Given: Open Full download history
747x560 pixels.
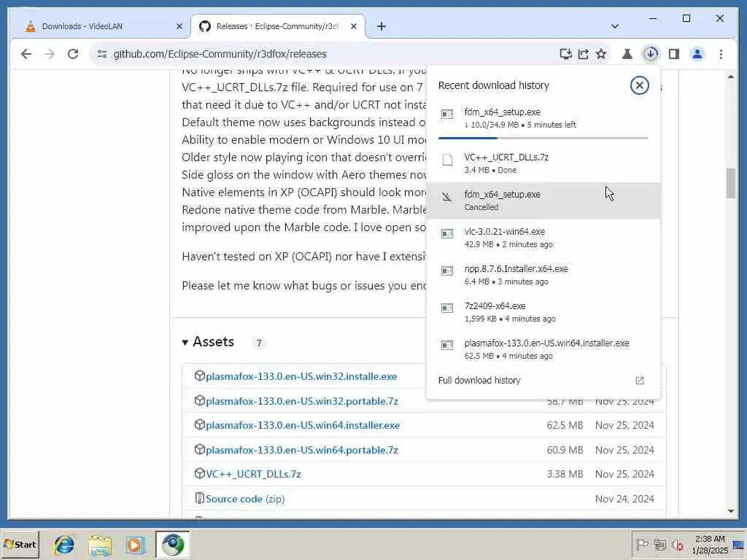Looking at the screenshot, I should tap(543, 381).
